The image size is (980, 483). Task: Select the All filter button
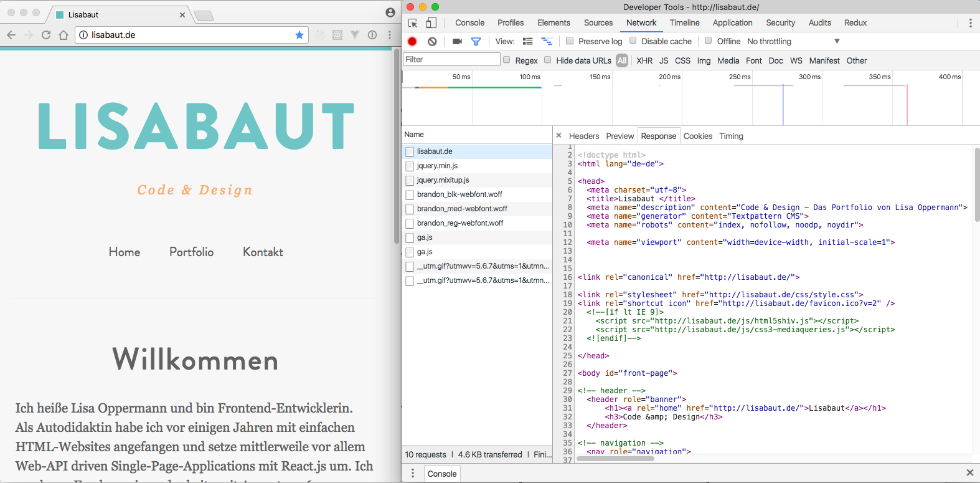click(622, 60)
